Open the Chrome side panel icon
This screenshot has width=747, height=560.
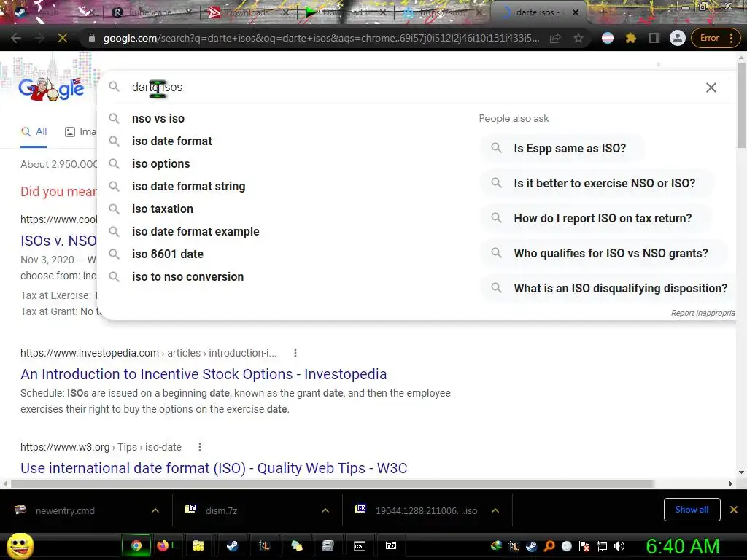click(x=654, y=38)
